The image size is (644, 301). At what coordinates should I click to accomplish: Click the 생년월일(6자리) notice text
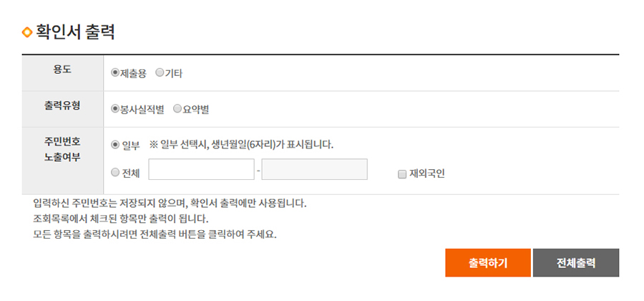point(242,145)
